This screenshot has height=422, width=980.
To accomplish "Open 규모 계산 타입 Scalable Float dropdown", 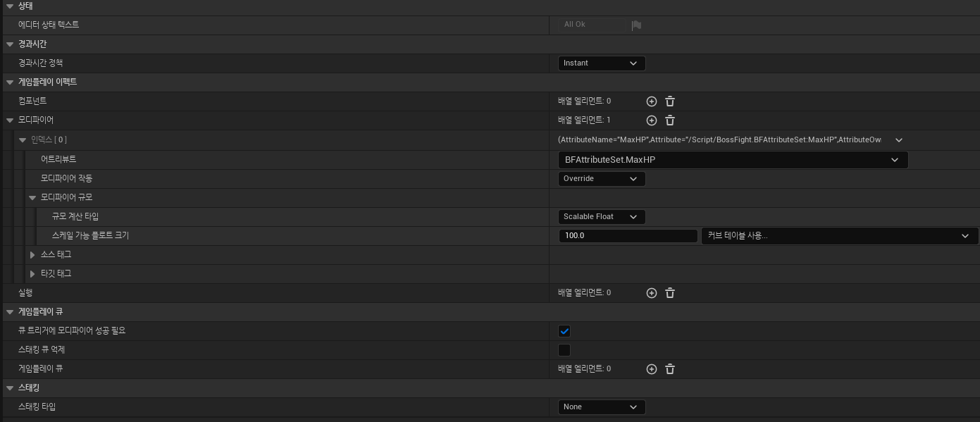I will coord(602,217).
